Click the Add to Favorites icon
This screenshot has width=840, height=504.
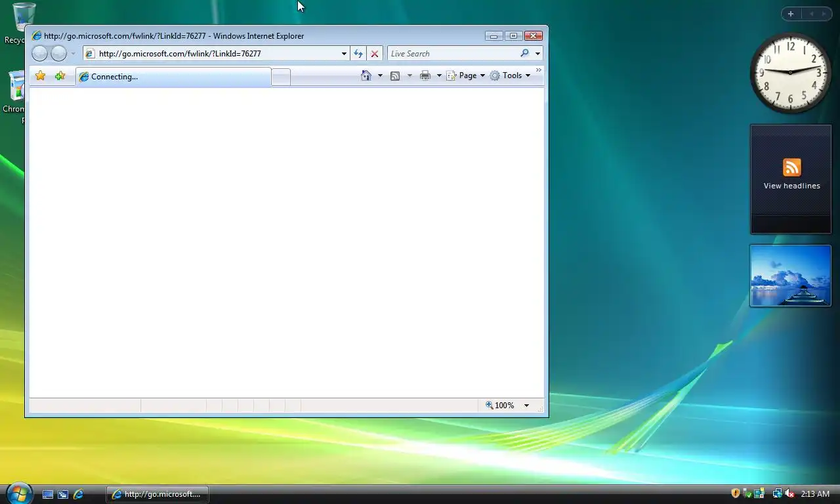click(x=60, y=76)
